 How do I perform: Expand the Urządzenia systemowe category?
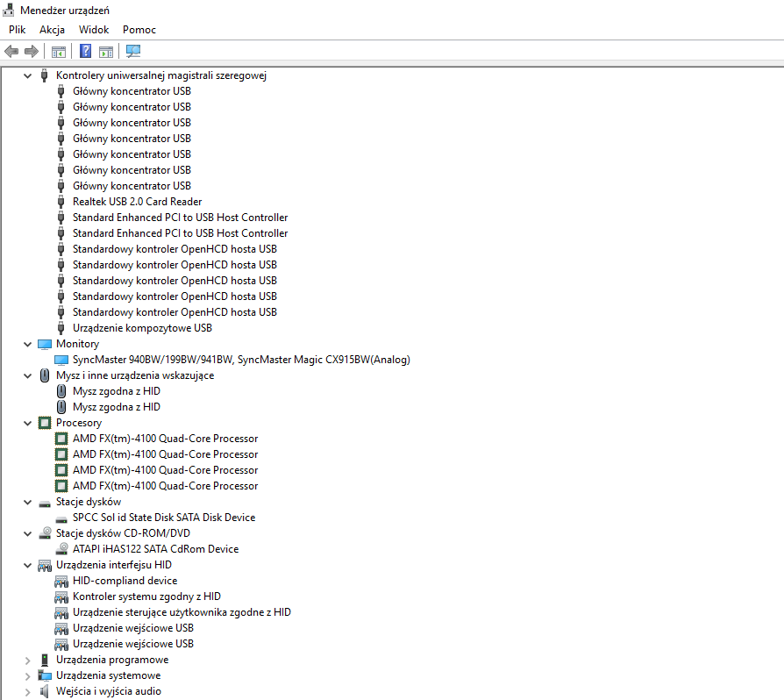pyautogui.click(x=27, y=676)
